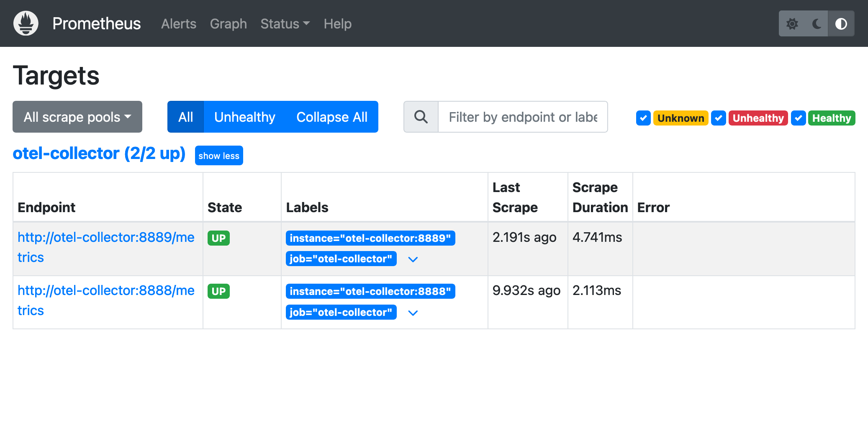Click the yellow Unknown badge

(x=681, y=118)
